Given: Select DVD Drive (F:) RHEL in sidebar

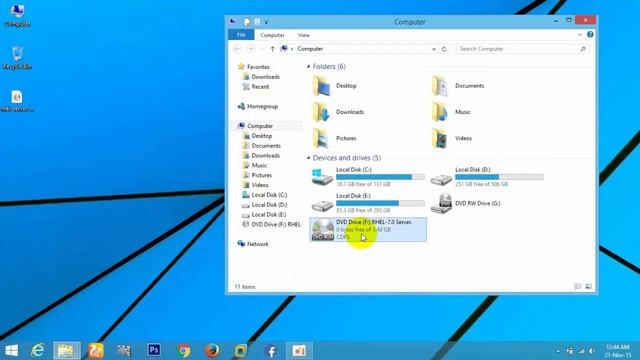Looking at the screenshot, I should click(x=276, y=224).
